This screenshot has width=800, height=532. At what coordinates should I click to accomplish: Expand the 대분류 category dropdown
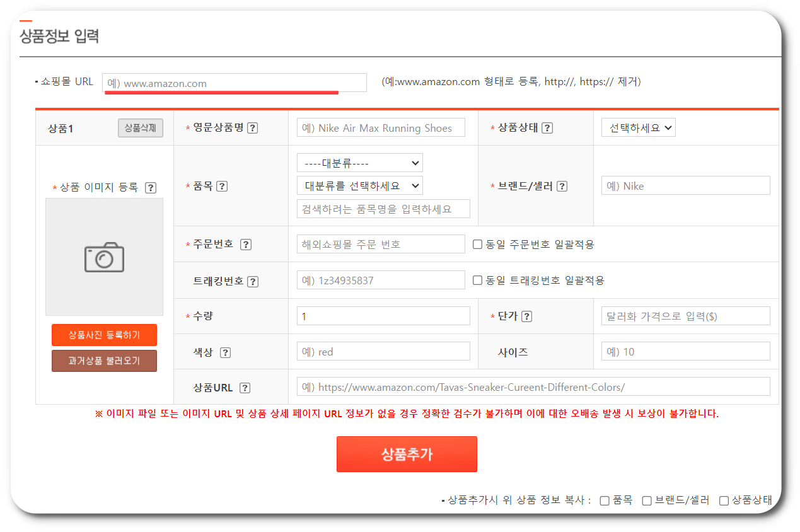coord(359,162)
